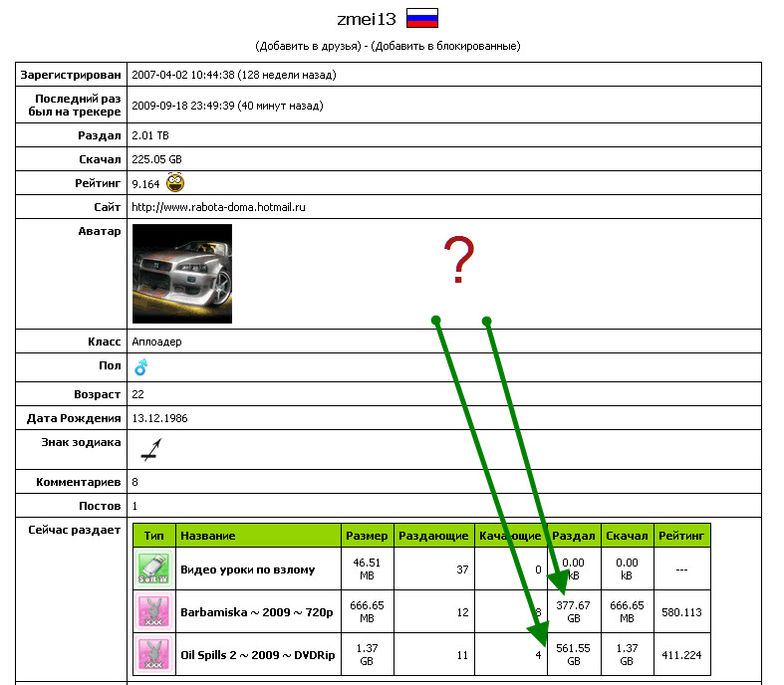Click the comments count 8
The height and width of the screenshot is (685, 784).
[x=134, y=482]
